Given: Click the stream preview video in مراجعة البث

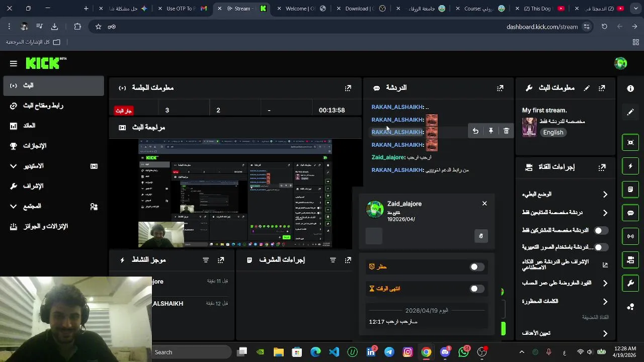Looking at the screenshot, I should click(x=235, y=193).
